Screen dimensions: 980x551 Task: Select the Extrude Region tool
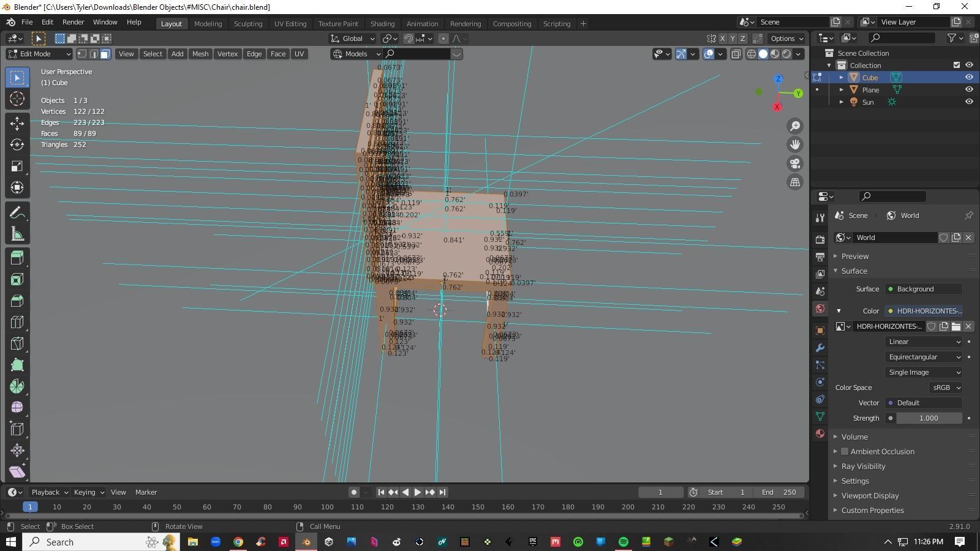coord(17,258)
